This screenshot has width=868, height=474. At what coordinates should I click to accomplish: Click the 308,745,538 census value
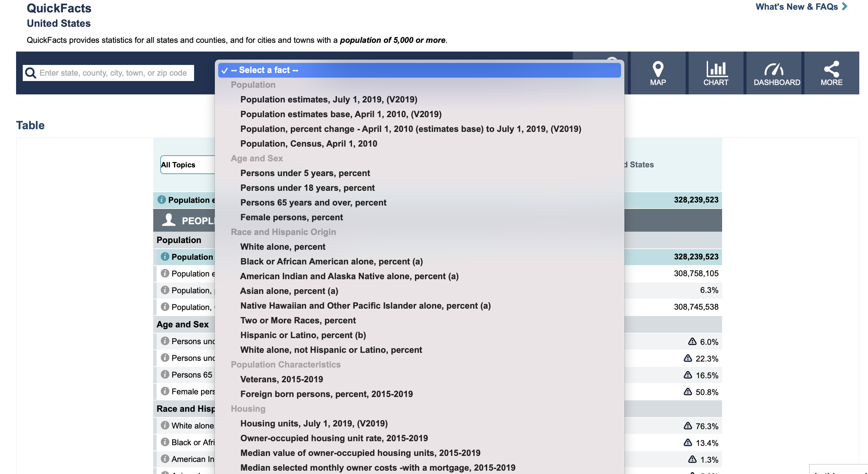696,307
